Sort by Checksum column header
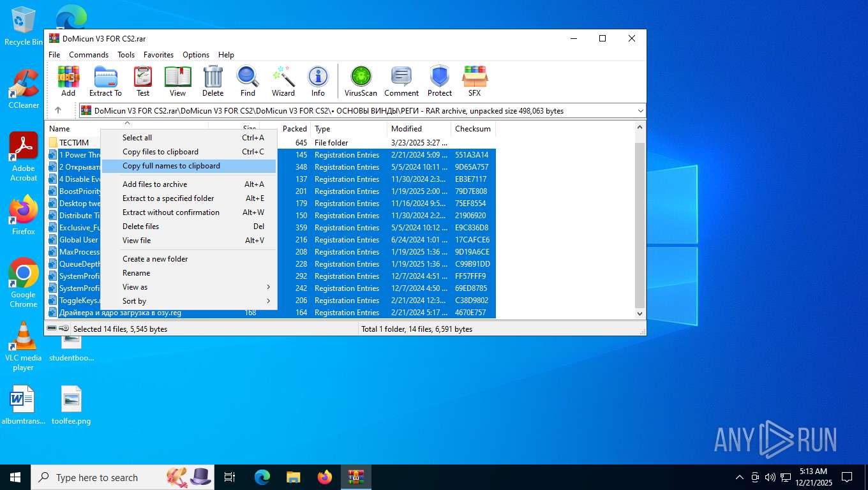The image size is (868, 490). point(473,129)
